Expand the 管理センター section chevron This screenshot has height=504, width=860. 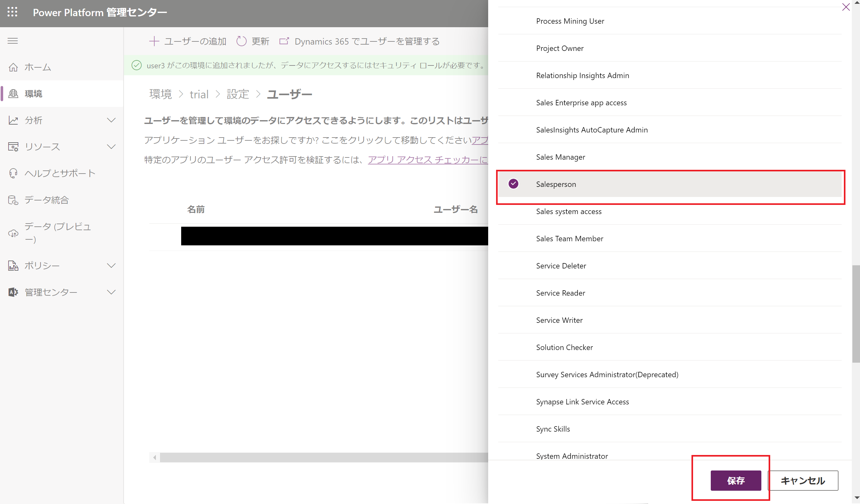111,292
